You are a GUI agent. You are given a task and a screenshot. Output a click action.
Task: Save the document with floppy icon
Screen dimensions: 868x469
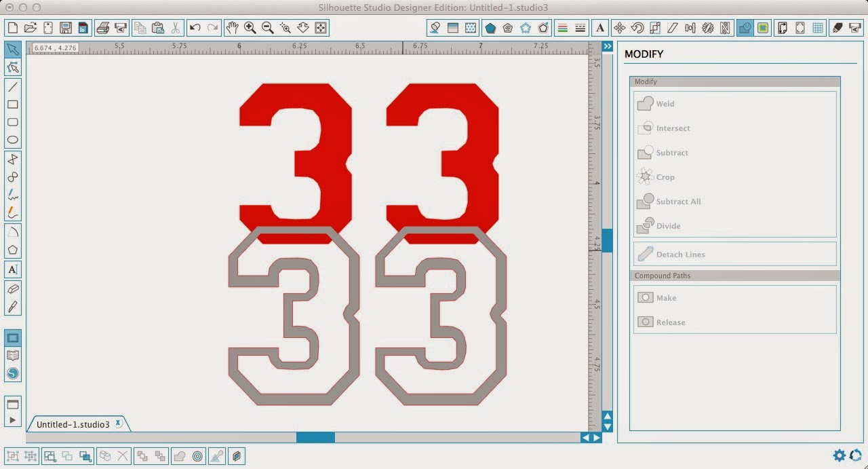pos(66,28)
